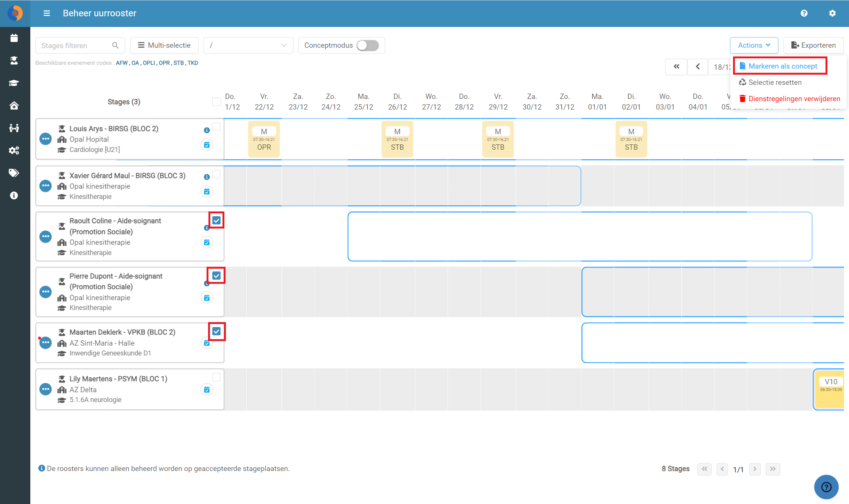The height and width of the screenshot is (504, 849).
Task: Uncheck the Pierre Dupont row checkbox
Action: pos(216,275)
